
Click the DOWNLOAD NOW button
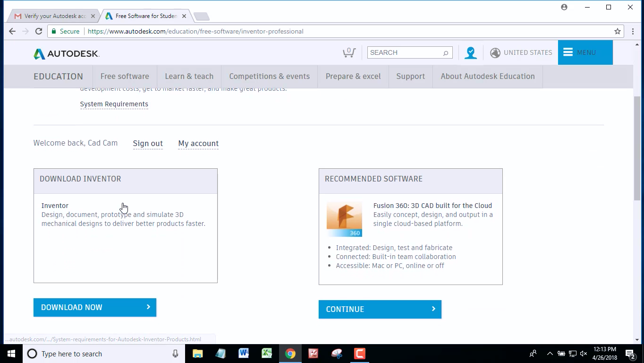click(x=95, y=307)
